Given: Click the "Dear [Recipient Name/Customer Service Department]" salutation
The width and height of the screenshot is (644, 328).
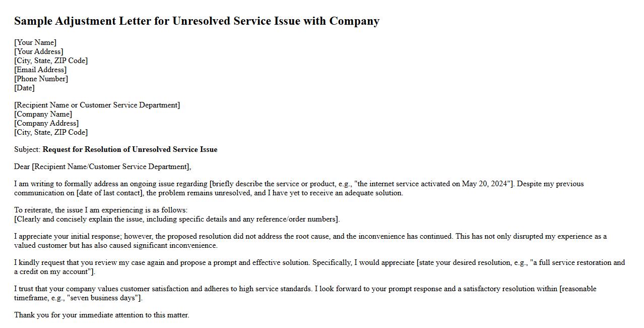Looking at the screenshot, I should click(x=103, y=167).
